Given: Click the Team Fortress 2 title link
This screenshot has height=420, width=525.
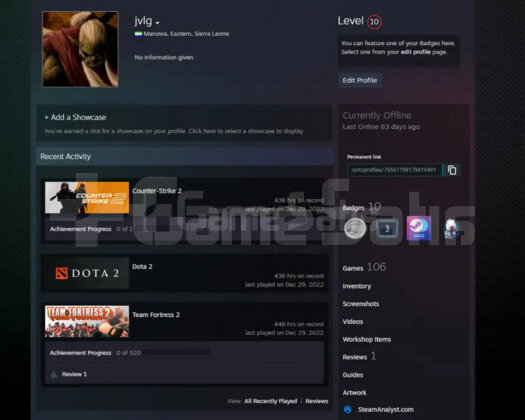Looking at the screenshot, I should tap(156, 315).
